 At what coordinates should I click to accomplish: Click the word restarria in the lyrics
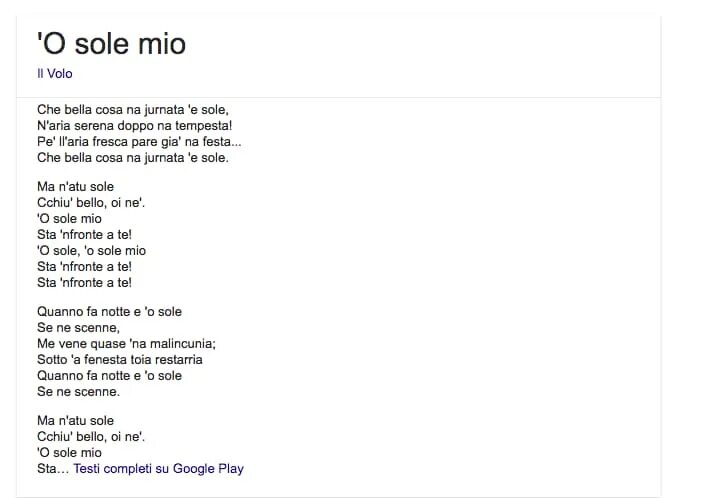(x=179, y=360)
